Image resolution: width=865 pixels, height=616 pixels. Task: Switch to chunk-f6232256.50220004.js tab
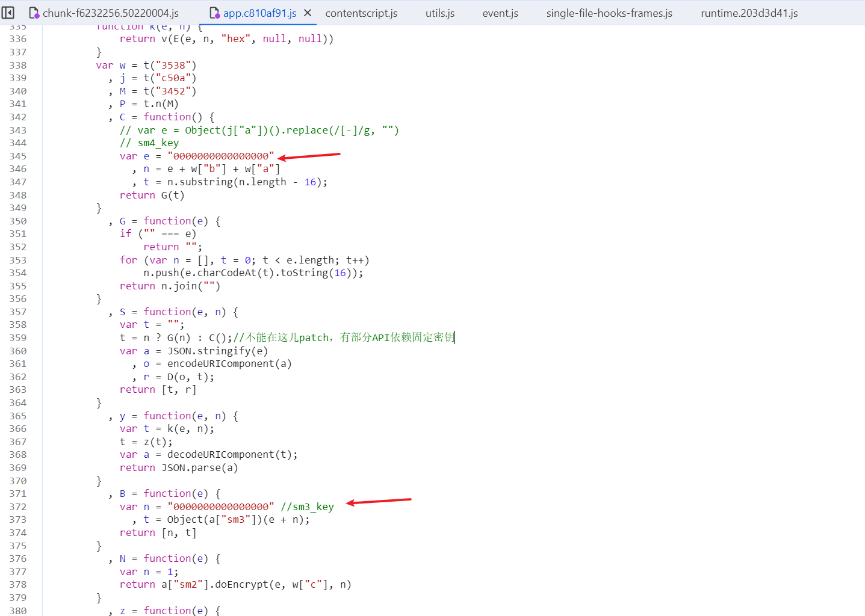110,13
